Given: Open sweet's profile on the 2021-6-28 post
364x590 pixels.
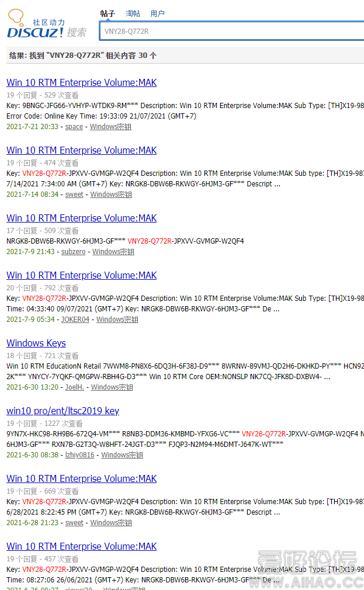Looking at the screenshot, I should click(74, 523).
